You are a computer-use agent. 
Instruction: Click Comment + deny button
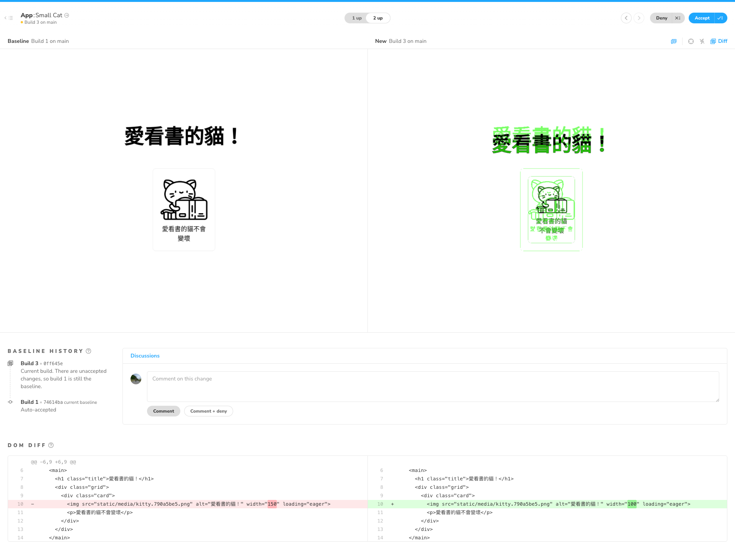(208, 411)
